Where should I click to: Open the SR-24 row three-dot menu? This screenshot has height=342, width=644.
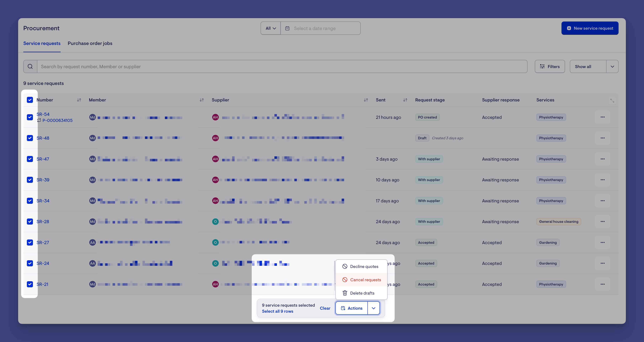[603, 263]
